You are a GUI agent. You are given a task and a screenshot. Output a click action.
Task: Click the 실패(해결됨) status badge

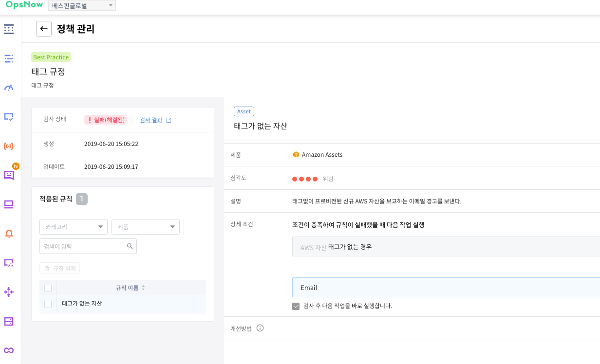(106, 120)
